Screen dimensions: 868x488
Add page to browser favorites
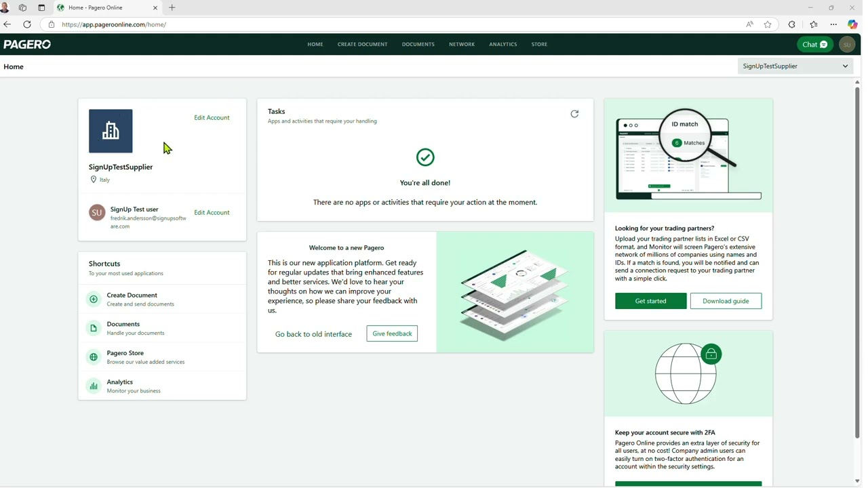(x=768, y=24)
